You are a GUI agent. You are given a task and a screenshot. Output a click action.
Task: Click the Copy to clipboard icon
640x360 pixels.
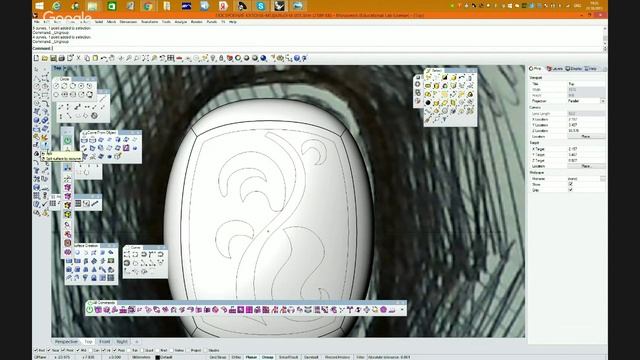(x=87, y=58)
